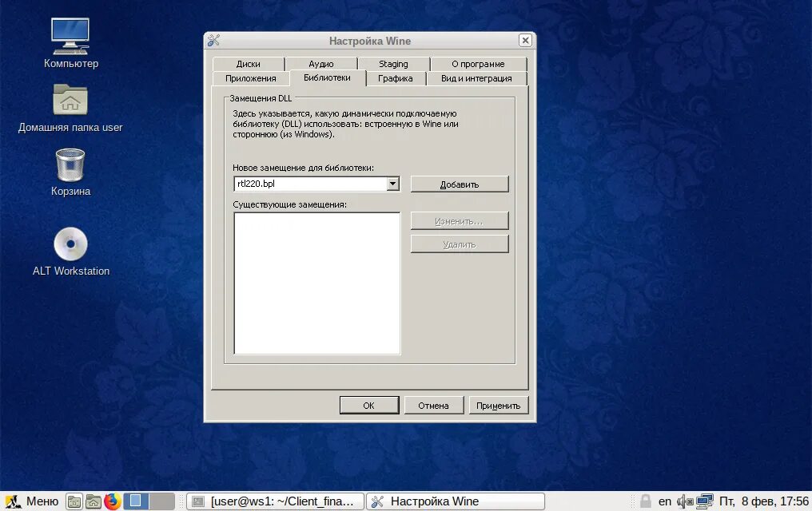The width and height of the screenshot is (812, 511).
Task: Switch to the Графика tab
Action: [395, 78]
